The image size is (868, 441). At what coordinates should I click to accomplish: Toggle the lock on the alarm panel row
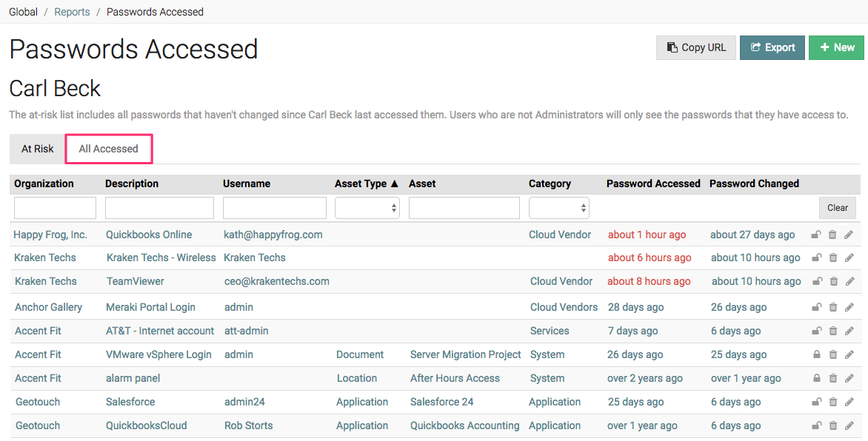coord(816,378)
